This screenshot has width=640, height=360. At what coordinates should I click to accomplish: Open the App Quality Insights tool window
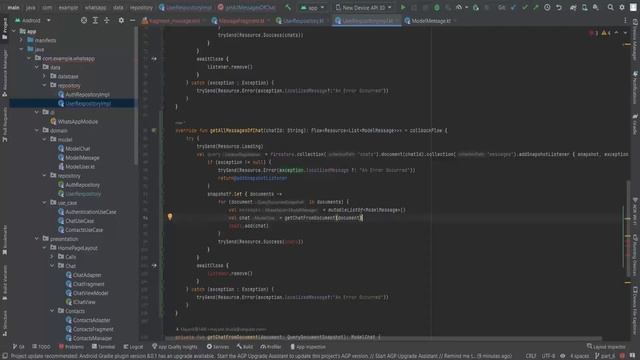(x=175, y=347)
